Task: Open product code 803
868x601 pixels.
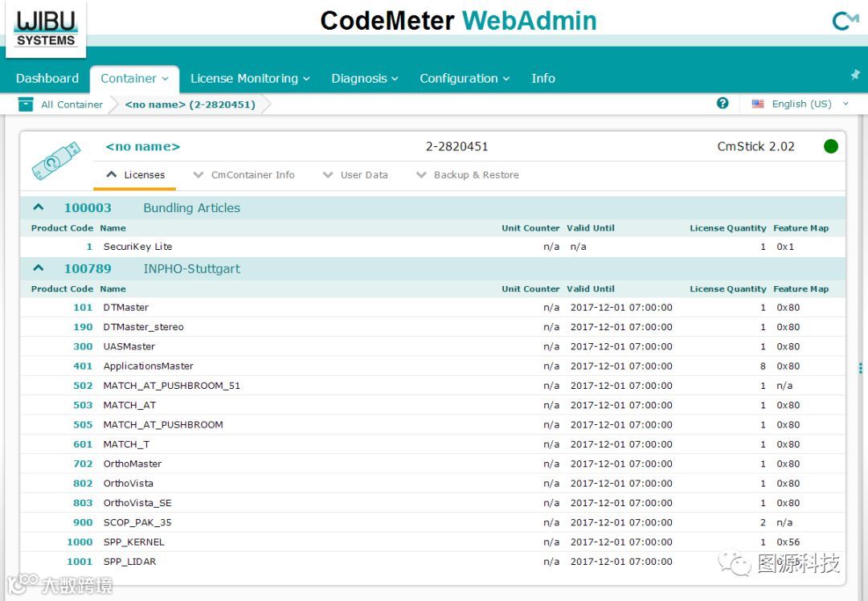Action: [83, 503]
